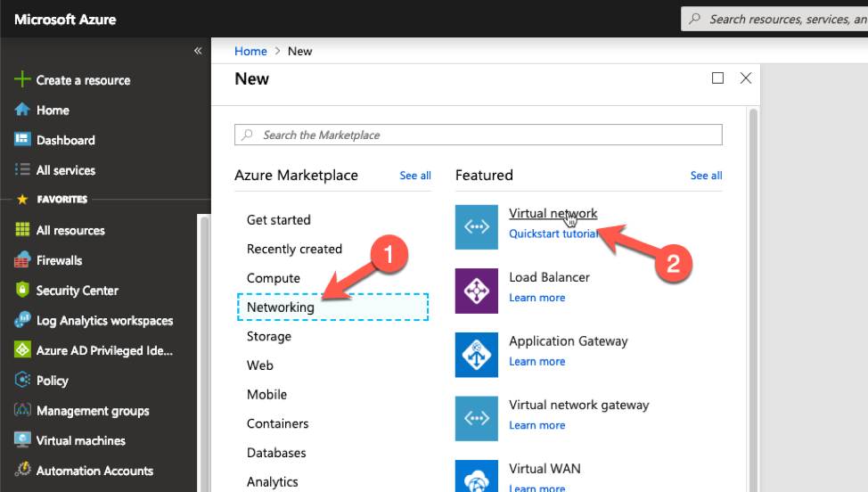Click the Load Balancer title
868x492 pixels.
point(549,277)
